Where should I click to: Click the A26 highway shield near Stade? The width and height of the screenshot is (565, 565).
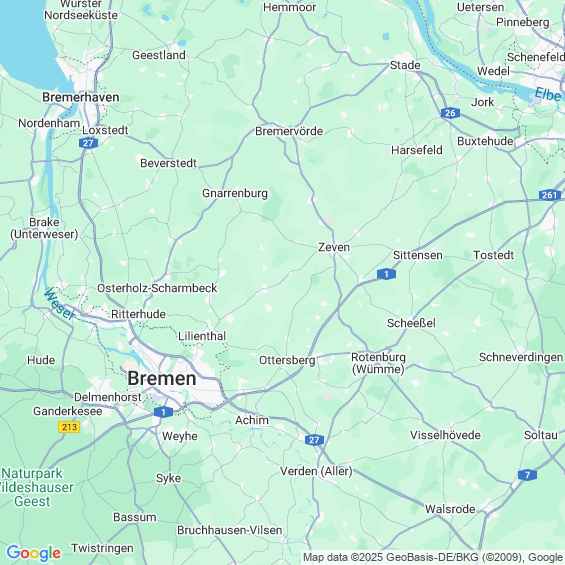click(450, 113)
